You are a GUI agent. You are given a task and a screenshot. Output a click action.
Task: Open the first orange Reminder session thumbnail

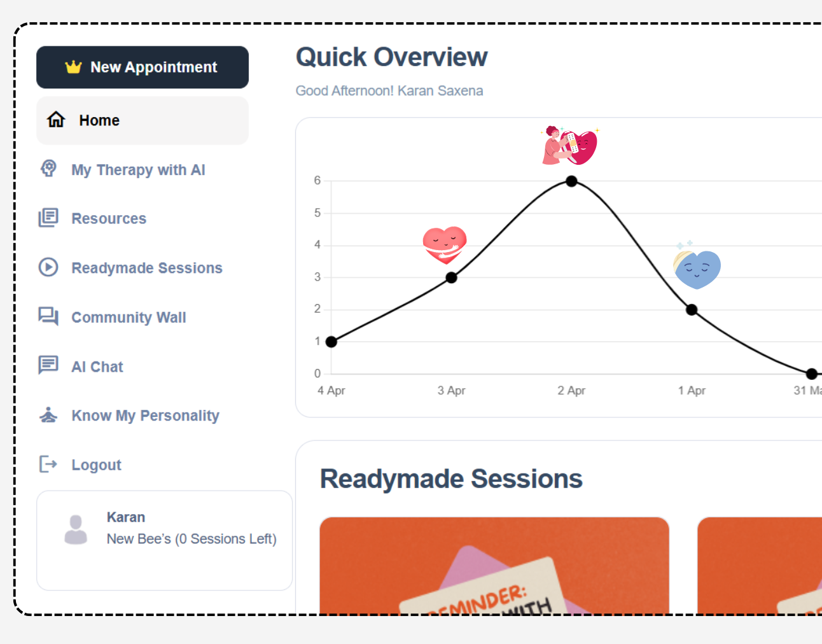[494, 566]
